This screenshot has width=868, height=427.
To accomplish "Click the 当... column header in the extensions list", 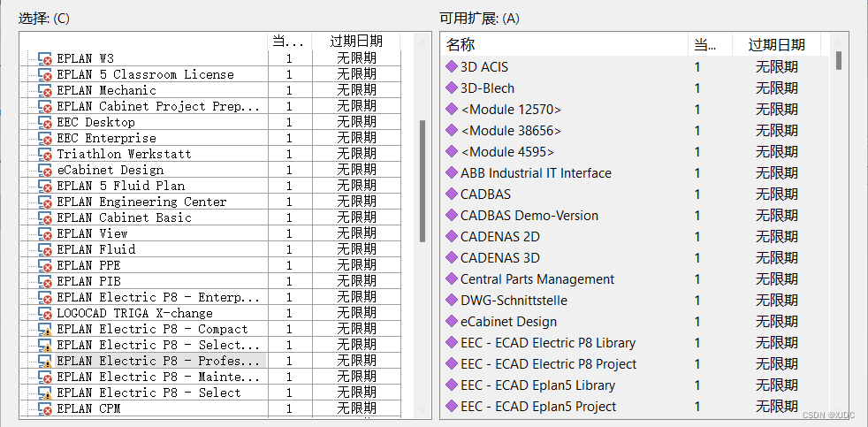I will pos(711,44).
